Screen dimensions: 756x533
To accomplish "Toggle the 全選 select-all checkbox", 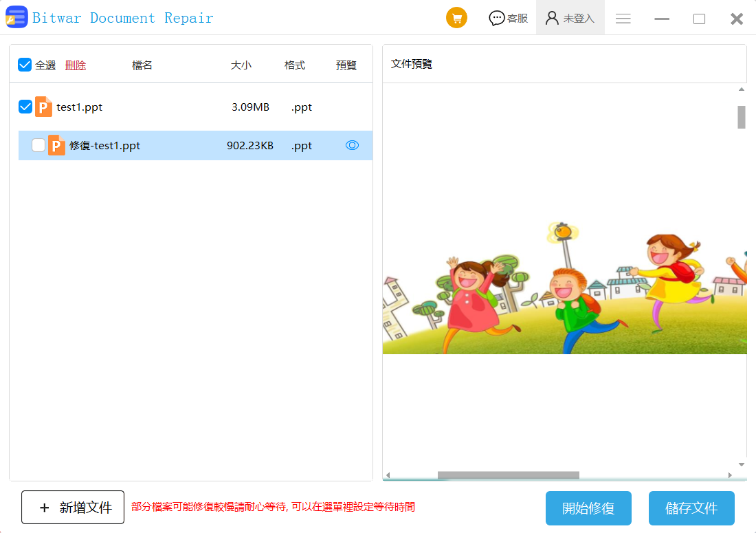I will tap(25, 65).
